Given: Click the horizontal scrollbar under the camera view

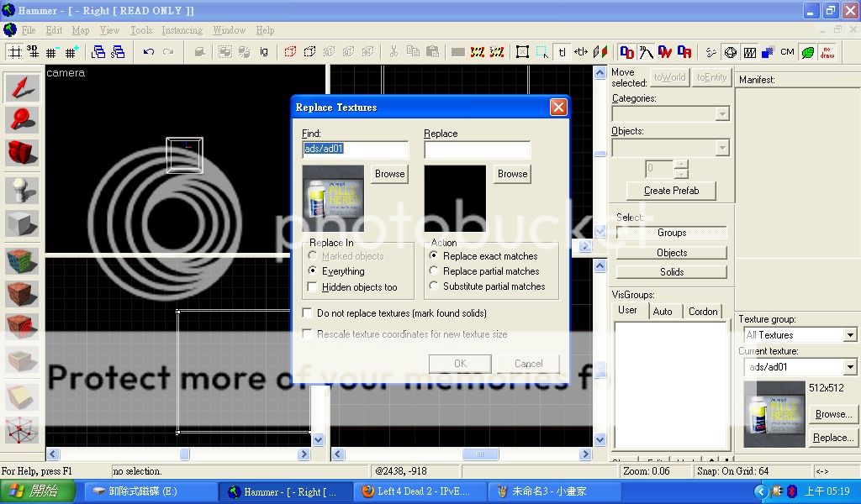Looking at the screenshot, I should click(184, 454).
